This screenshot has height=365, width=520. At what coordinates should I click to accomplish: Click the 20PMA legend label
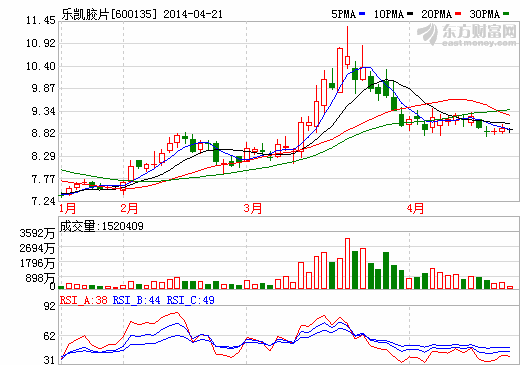[436, 14]
